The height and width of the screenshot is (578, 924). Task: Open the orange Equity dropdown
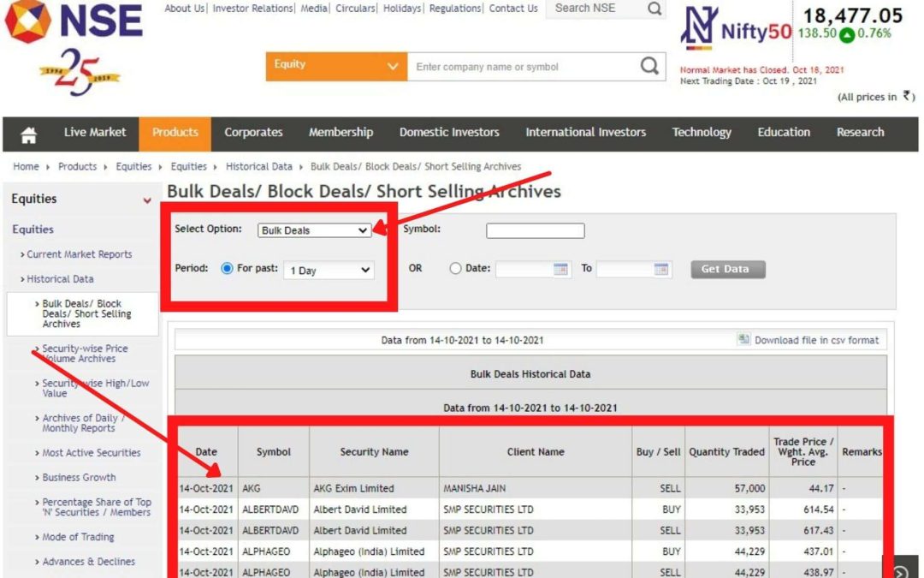pos(336,66)
